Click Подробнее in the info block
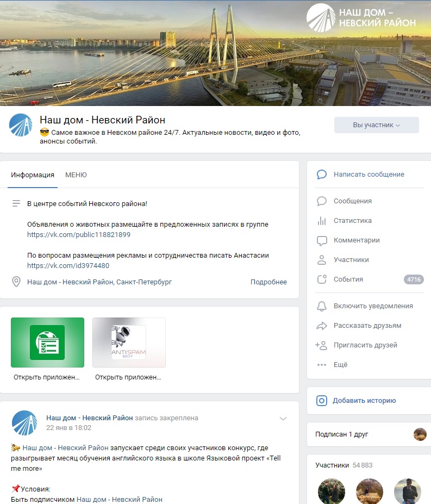 pyautogui.click(x=268, y=282)
